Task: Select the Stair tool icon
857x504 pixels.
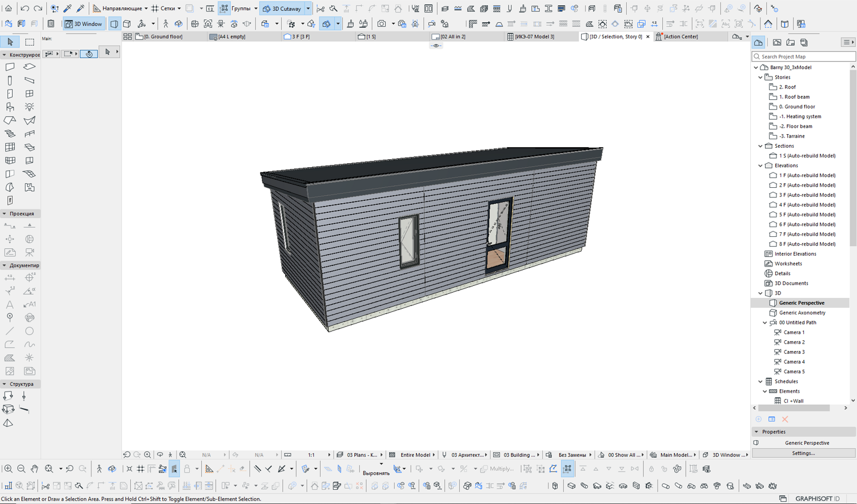Action: (x=10, y=134)
